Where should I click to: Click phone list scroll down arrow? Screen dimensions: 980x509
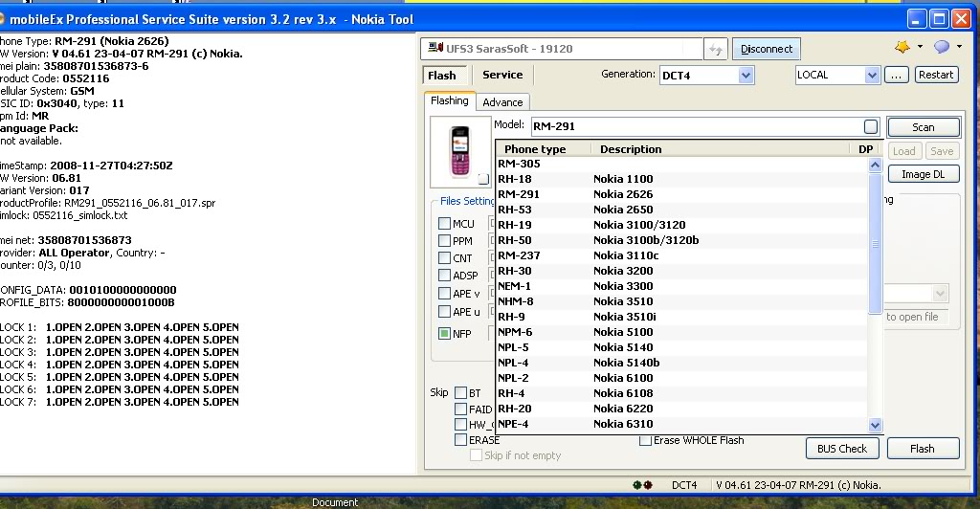click(x=875, y=426)
